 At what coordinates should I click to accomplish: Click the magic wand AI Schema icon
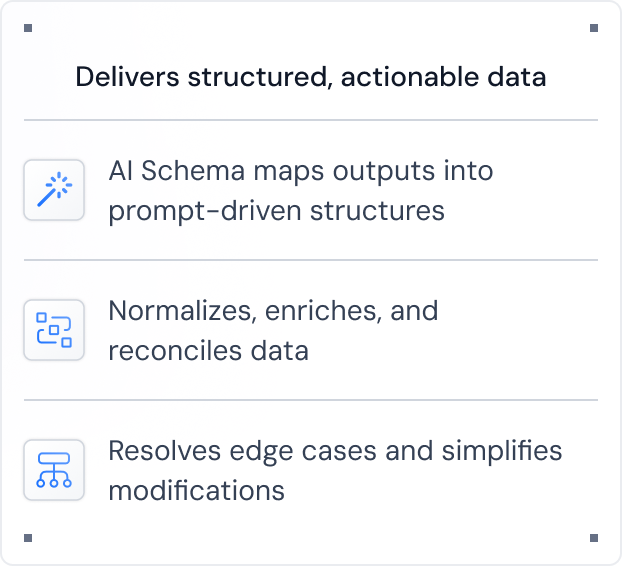click(x=54, y=190)
